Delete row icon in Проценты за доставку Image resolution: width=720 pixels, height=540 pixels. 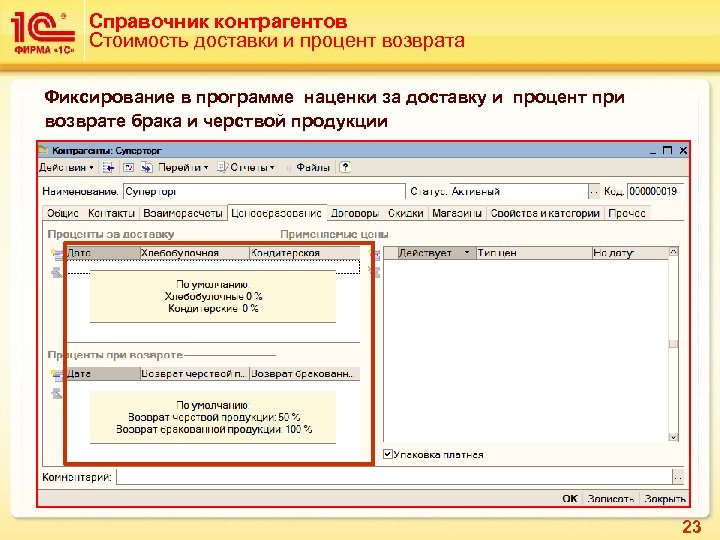(57, 273)
